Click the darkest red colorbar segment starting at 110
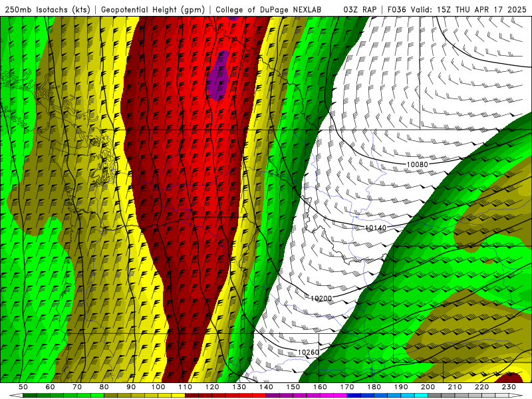Image resolution: width=532 pixels, height=399 pixels. point(192,396)
